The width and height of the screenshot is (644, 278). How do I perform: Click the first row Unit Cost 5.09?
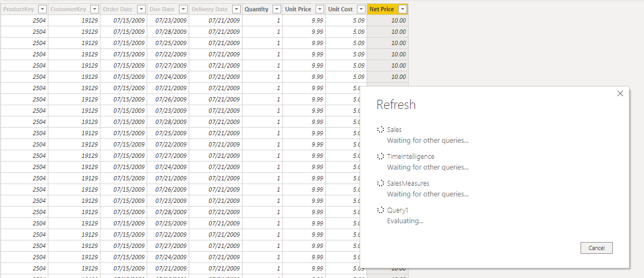tap(359, 20)
